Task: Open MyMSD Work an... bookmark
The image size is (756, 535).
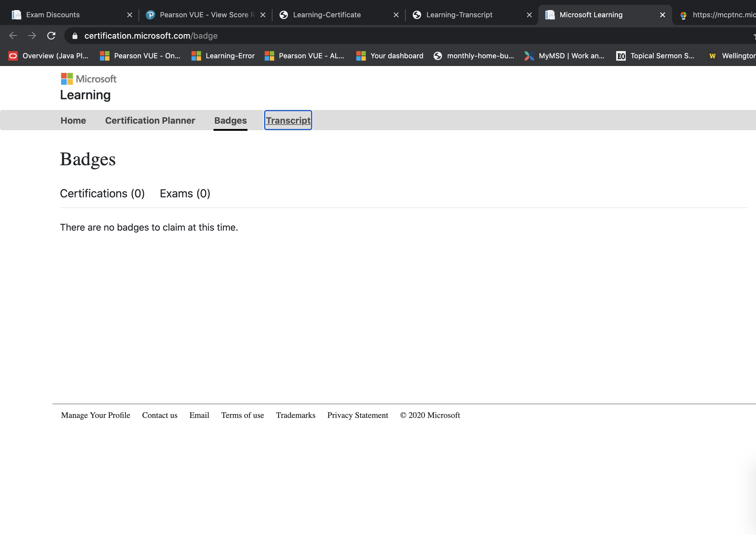Action: tap(564, 56)
